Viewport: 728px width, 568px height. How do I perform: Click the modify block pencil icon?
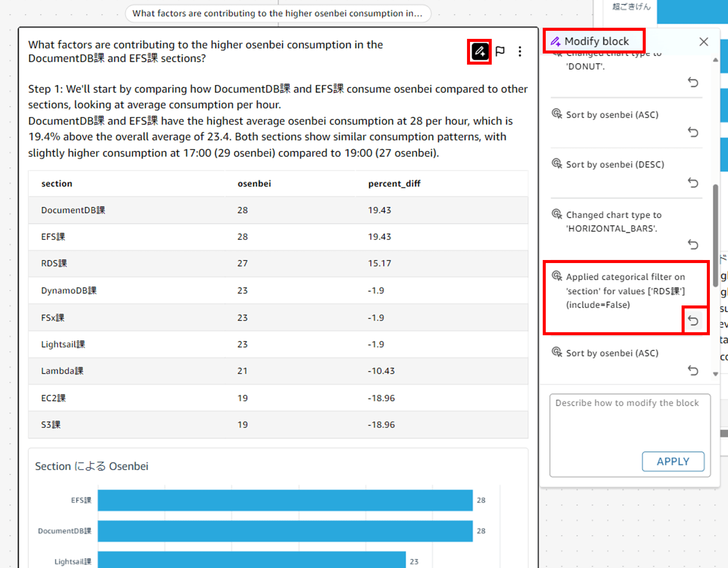(x=480, y=51)
